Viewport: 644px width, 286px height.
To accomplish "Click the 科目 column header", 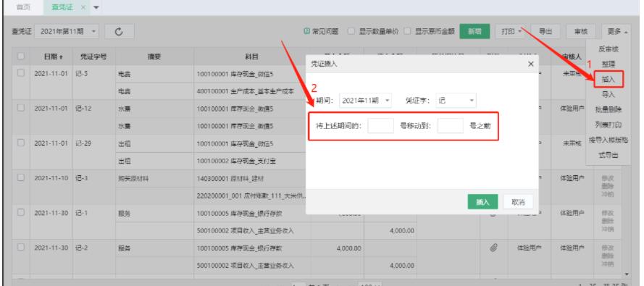I will click(251, 57).
